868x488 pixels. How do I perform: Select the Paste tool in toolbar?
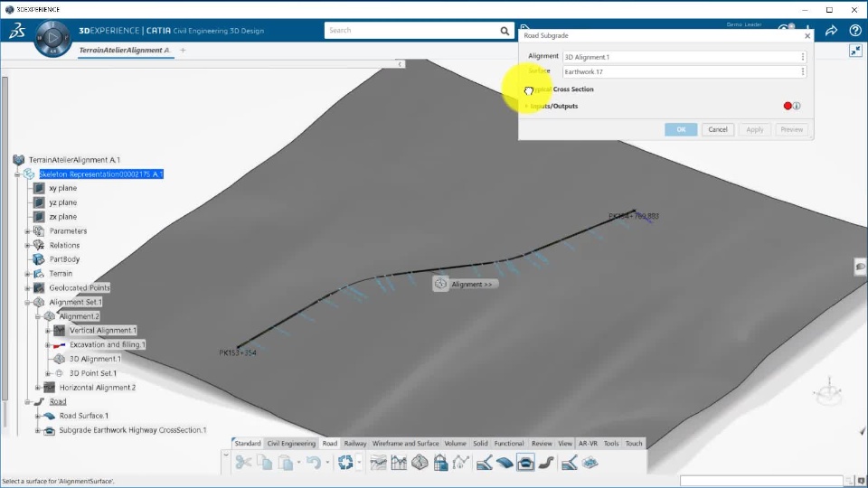(x=285, y=462)
